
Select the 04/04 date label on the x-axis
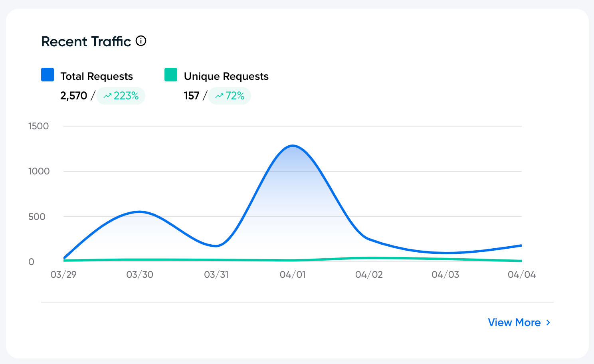(x=521, y=275)
